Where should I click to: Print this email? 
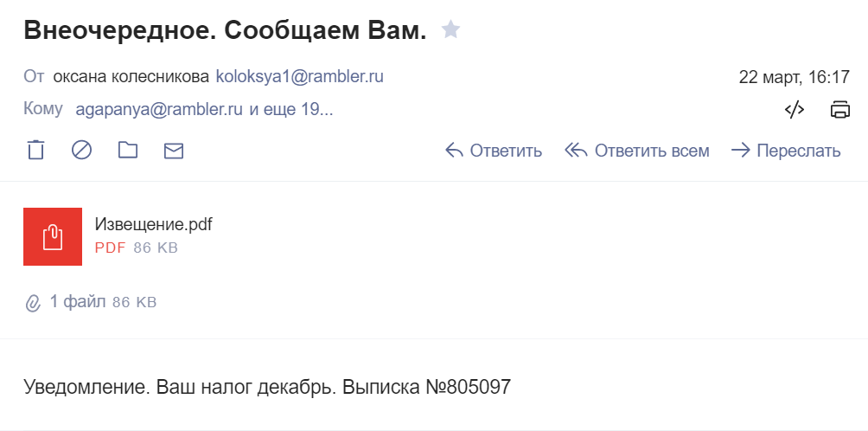pos(839,109)
